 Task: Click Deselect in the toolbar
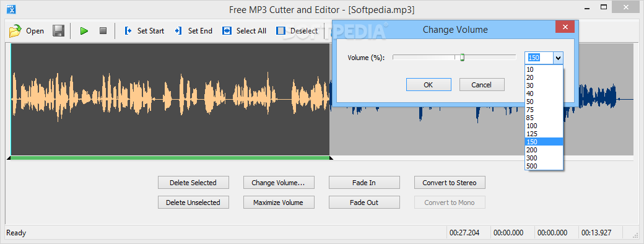[297, 31]
